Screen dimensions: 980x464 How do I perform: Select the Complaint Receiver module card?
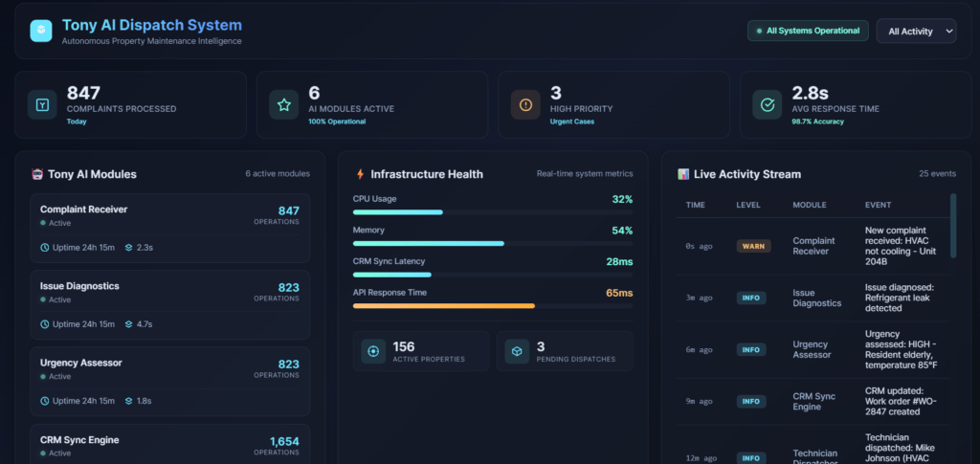(169, 228)
